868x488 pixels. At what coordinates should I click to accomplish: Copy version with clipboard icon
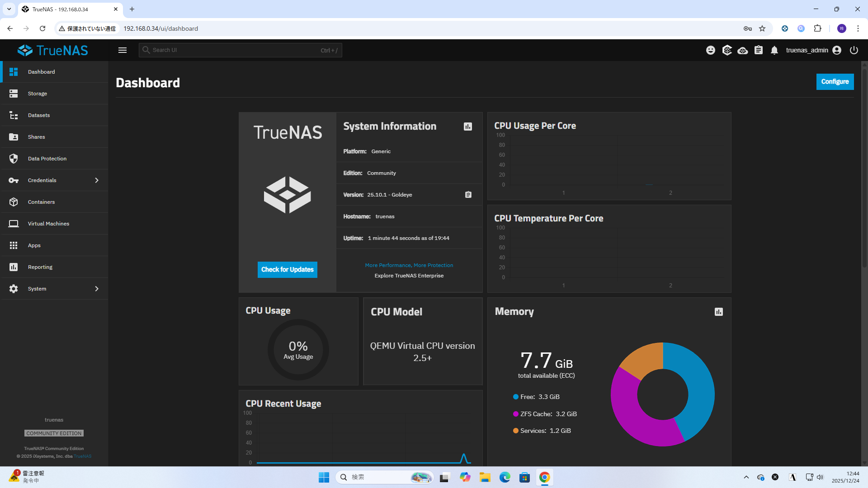click(x=468, y=195)
